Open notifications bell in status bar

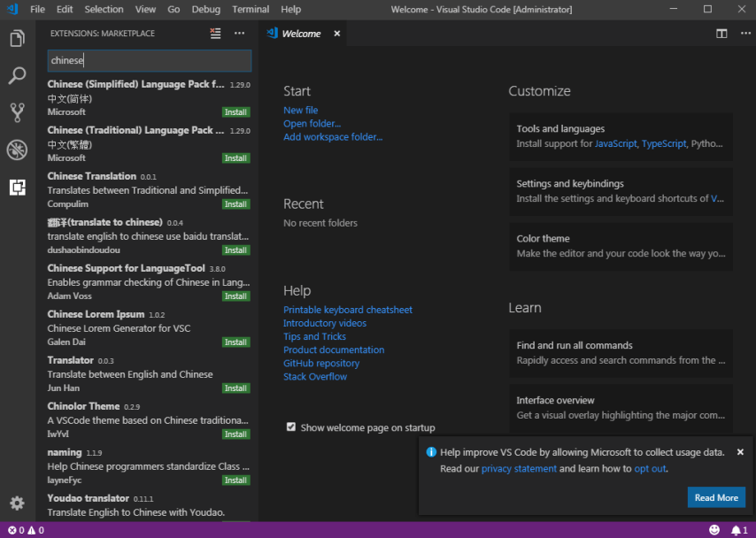[739, 530]
